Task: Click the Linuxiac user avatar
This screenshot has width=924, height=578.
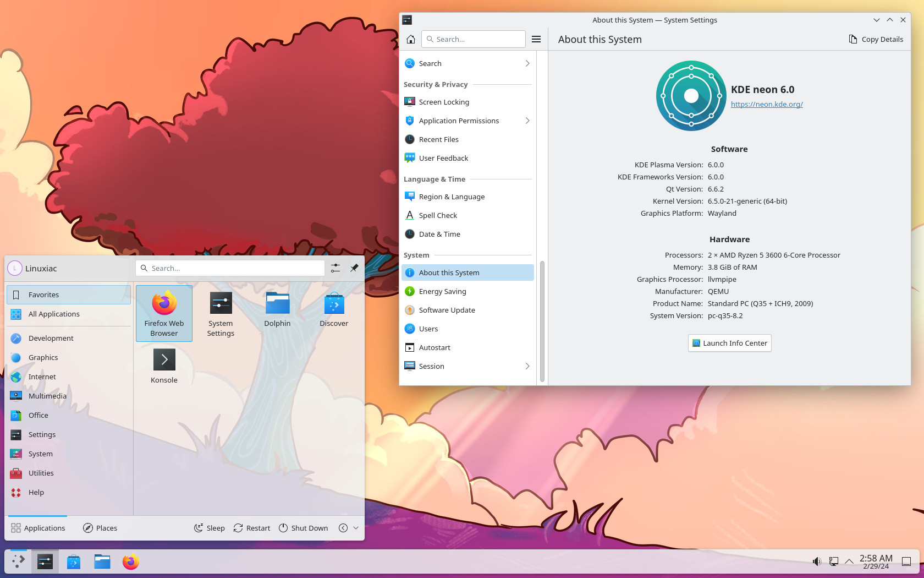Action: (15, 268)
